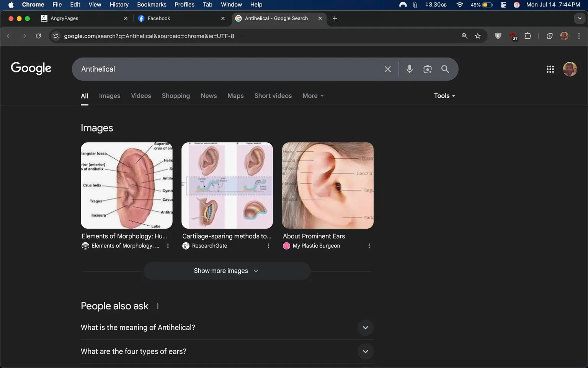The height and width of the screenshot is (368, 588).
Task: Open Chrome's three-dot settings menu
Action: [579, 36]
